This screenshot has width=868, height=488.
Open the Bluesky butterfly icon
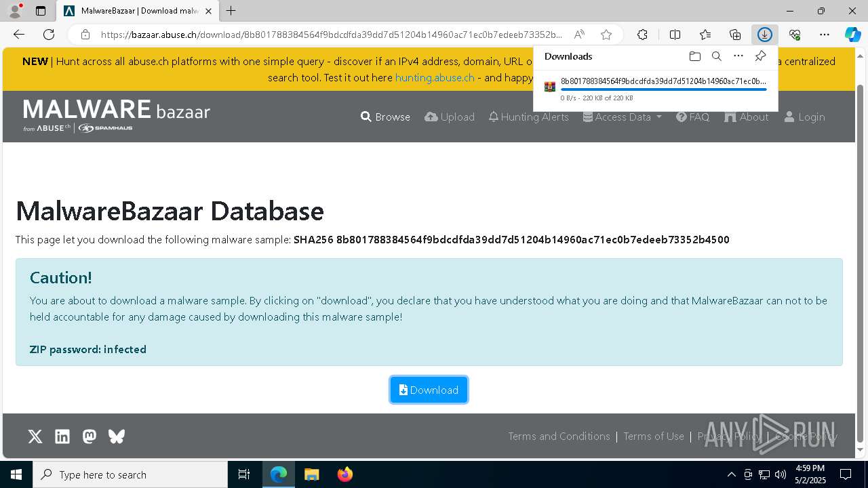[x=117, y=436]
